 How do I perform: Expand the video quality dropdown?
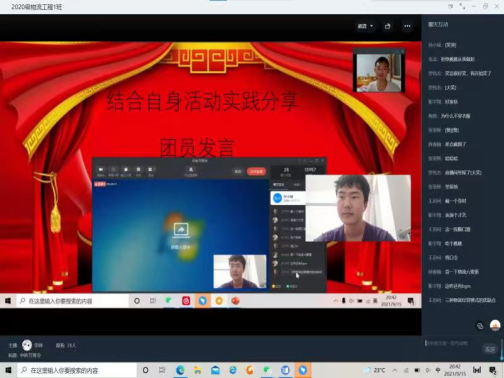tap(365, 26)
